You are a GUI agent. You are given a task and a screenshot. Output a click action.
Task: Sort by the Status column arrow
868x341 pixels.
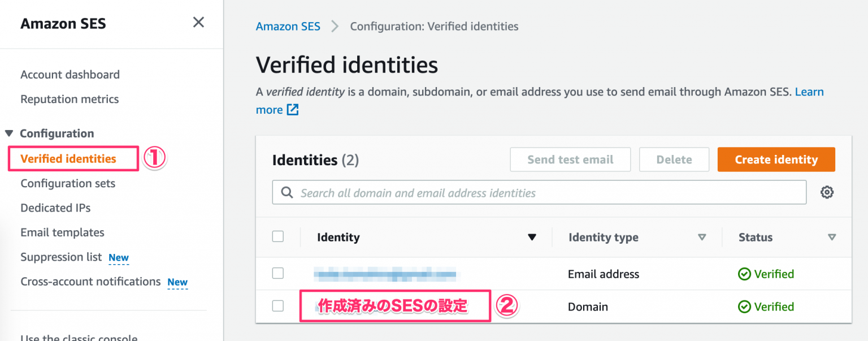pyautogui.click(x=831, y=238)
